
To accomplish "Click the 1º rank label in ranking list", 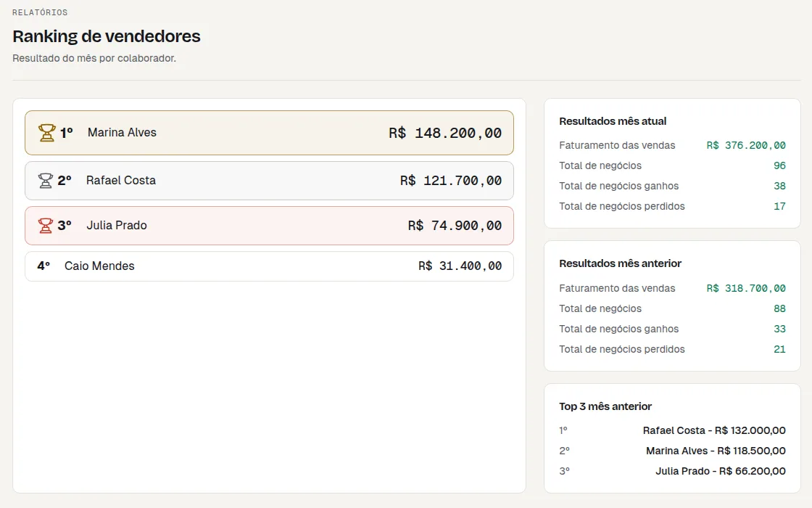I will (x=66, y=133).
